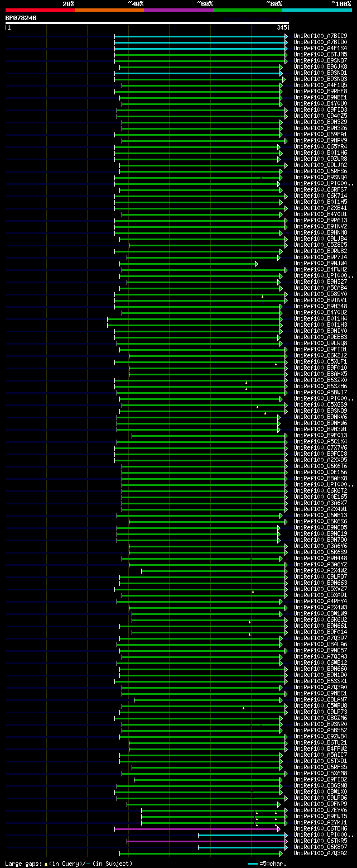357x868 pixels.
Task: Select hit UniRef100_A3A6X7
Action: pyautogui.click(x=320, y=503)
